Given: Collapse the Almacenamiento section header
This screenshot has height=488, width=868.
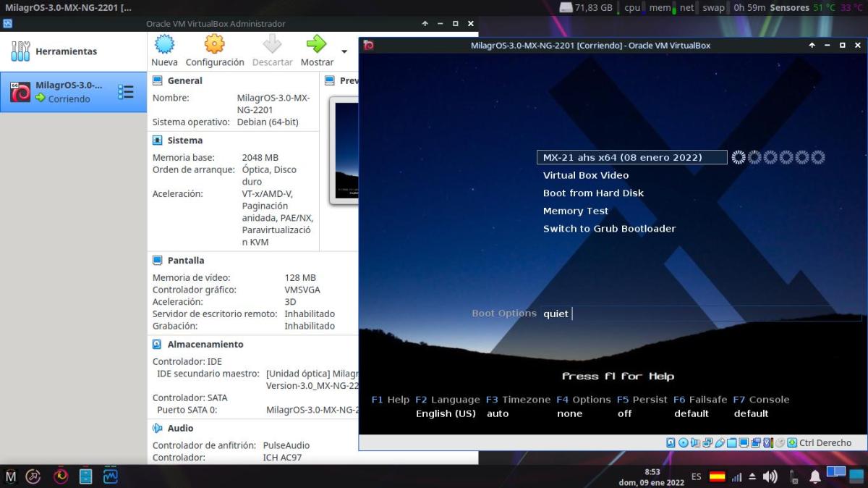Looking at the screenshot, I should point(205,345).
